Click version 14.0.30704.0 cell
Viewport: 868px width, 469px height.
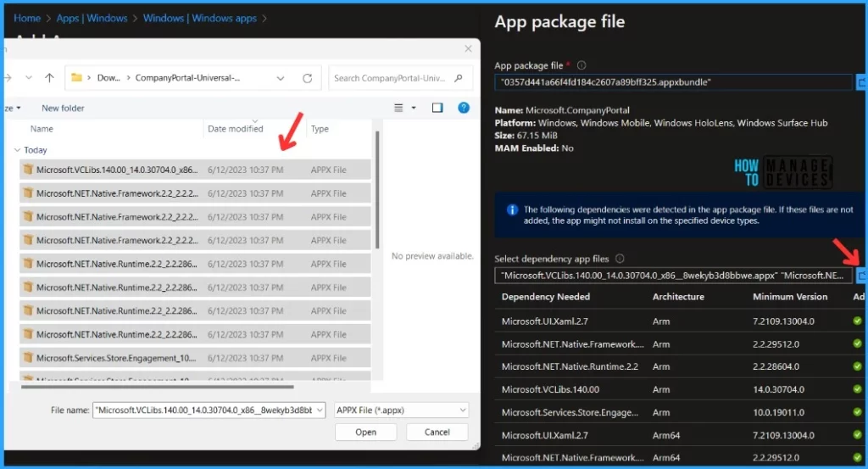[x=778, y=389]
